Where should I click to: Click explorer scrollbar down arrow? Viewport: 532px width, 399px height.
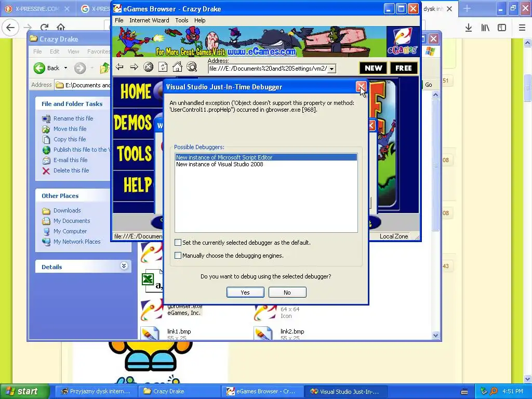pos(436,336)
